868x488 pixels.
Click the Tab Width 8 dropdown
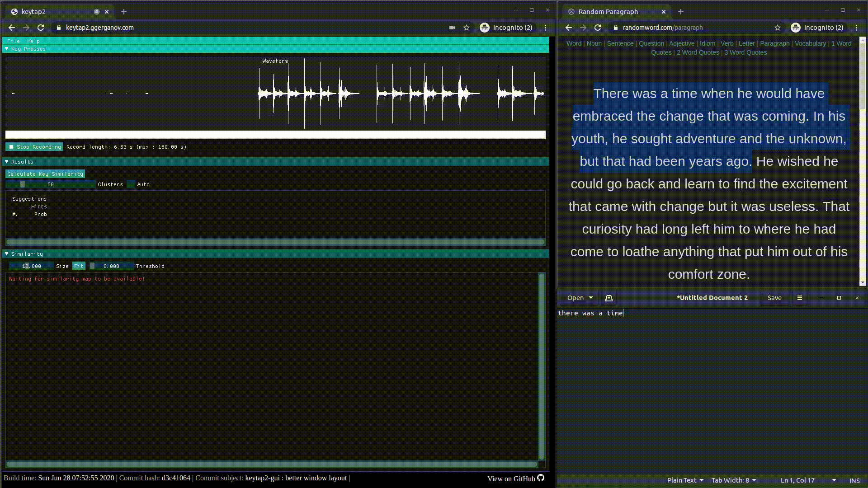(734, 480)
